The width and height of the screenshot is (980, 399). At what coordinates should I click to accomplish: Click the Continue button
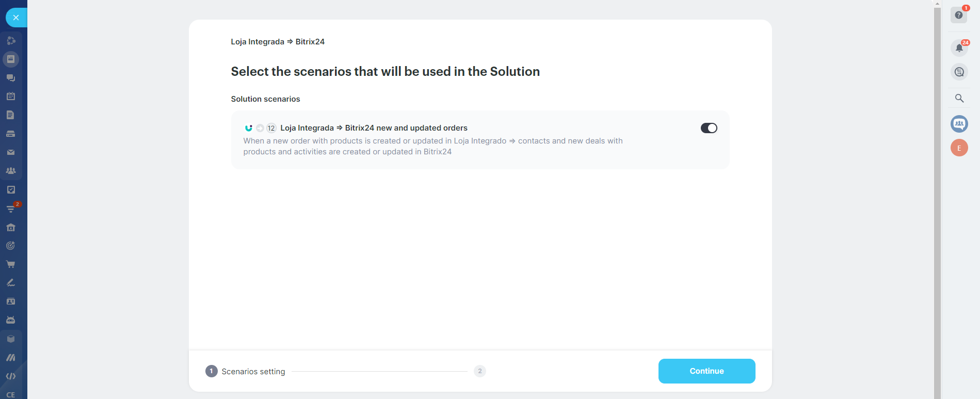point(706,371)
